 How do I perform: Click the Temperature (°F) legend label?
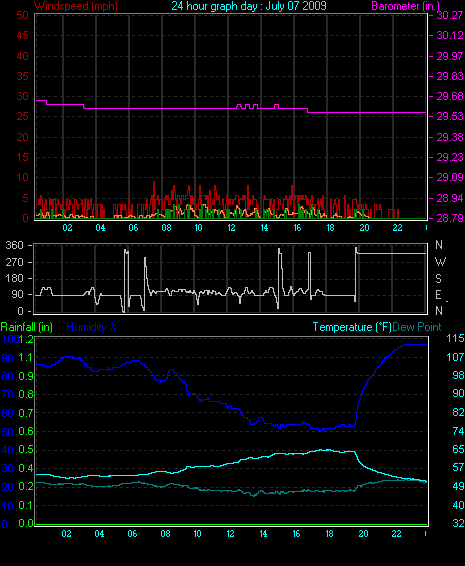click(x=352, y=327)
